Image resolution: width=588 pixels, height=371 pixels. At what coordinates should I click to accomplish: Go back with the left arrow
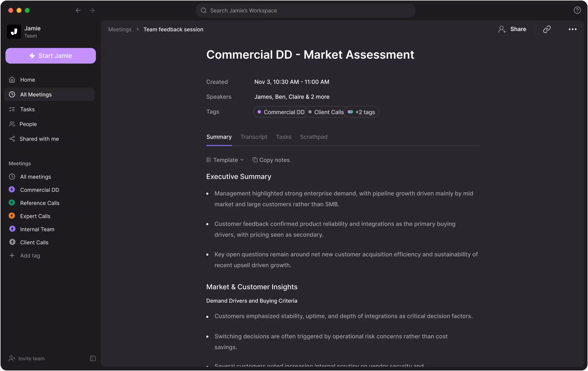coord(78,10)
